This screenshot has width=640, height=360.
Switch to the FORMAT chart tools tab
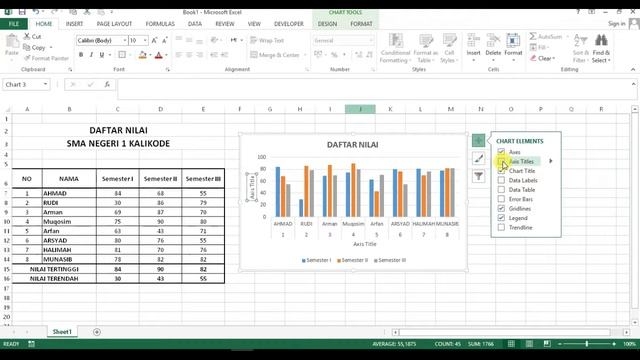point(361,24)
